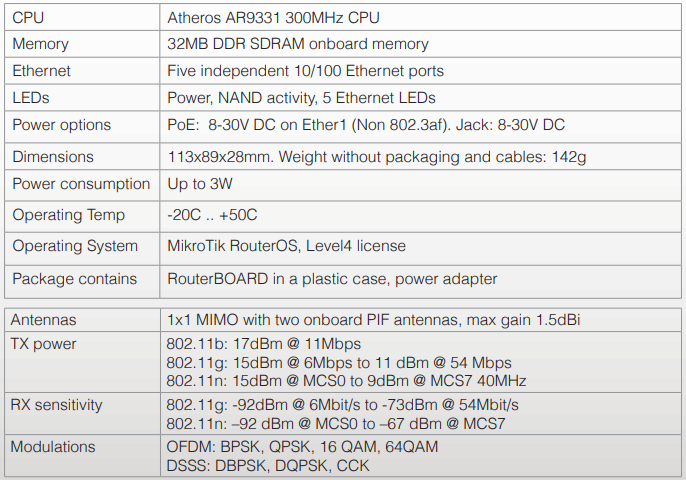Screen dimensions: 686x480
Task: Click the Operating Temp label
Action: pos(69,215)
